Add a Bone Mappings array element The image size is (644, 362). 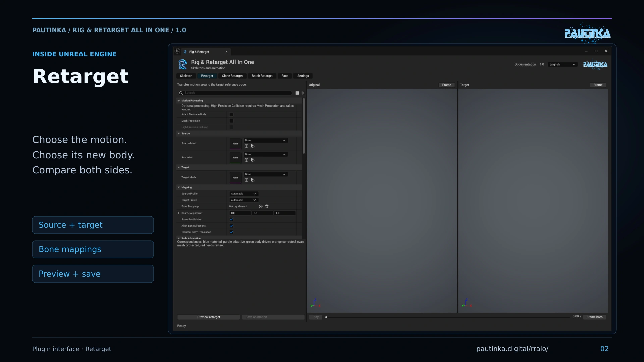[x=261, y=206]
